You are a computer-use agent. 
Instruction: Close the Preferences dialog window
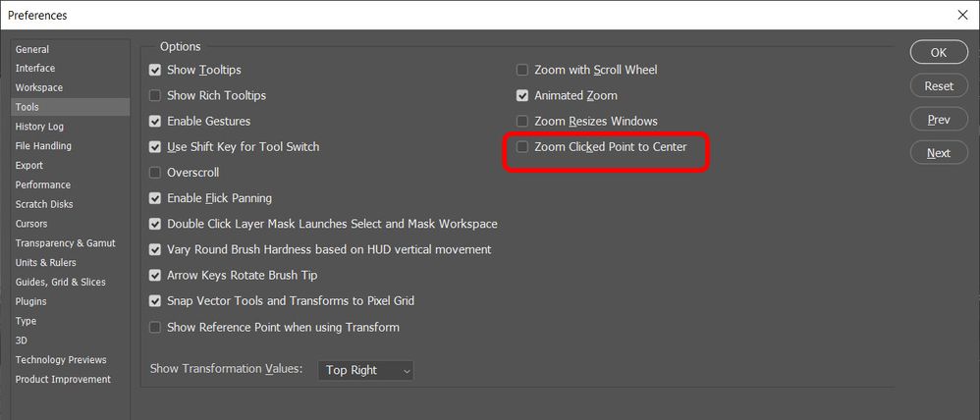click(961, 15)
